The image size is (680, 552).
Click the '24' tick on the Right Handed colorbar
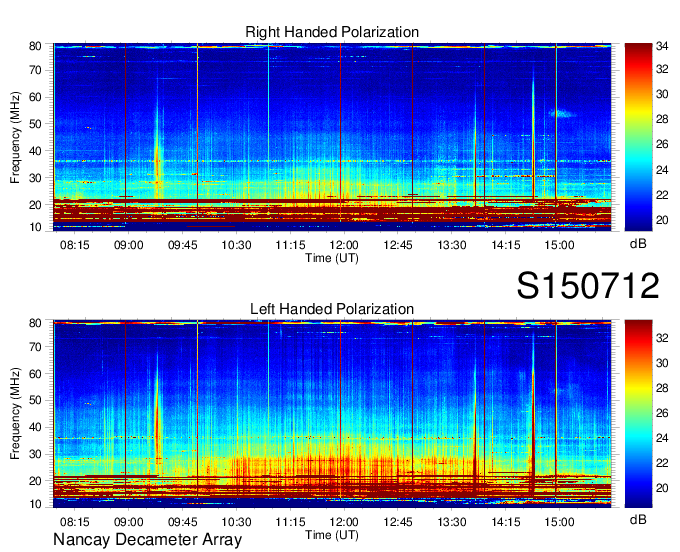[662, 170]
